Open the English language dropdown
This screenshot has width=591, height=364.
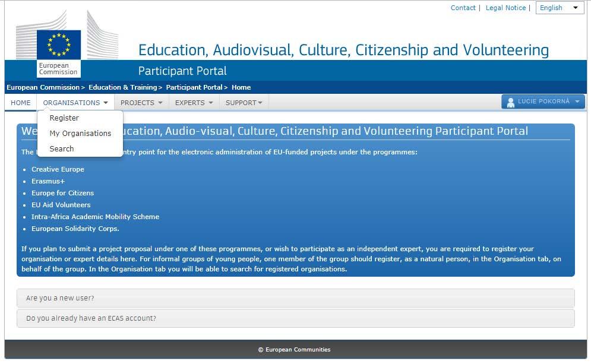pyautogui.click(x=560, y=8)
